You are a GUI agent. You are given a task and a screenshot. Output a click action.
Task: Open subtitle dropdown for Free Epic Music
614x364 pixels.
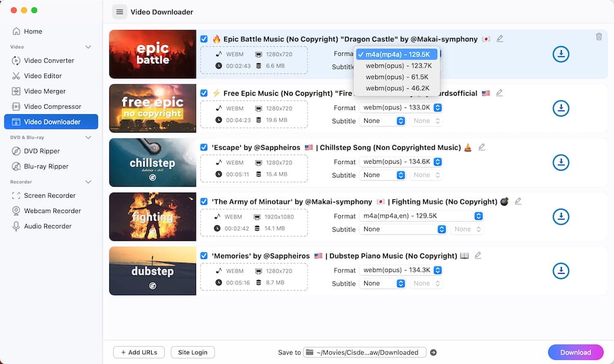pyautogui.click(x=382, y=120)
